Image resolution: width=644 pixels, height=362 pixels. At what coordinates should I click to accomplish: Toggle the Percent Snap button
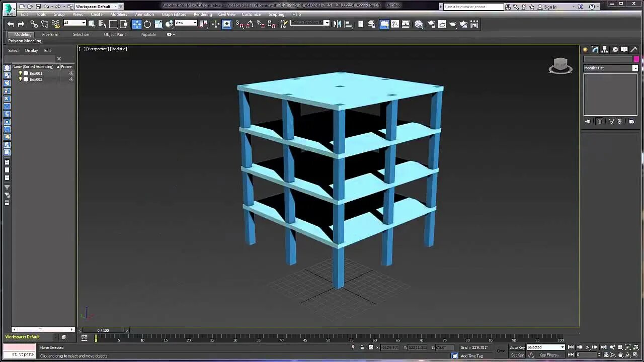coord(261,24)
